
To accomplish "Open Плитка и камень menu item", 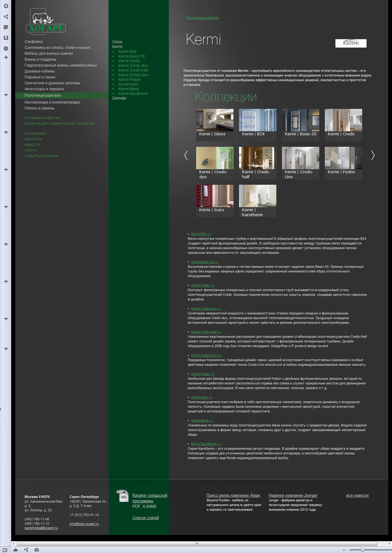I will [x=39, y=108].
